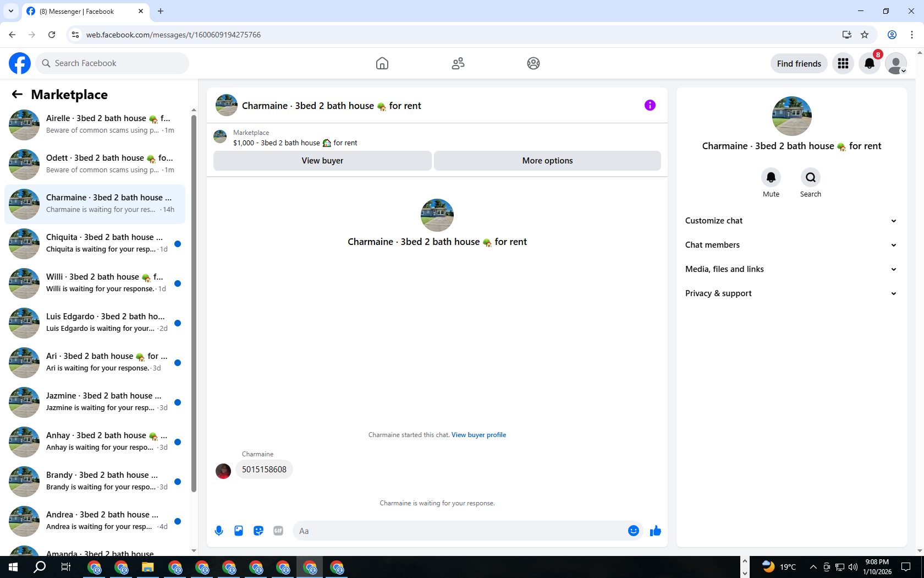Open Willi's conversation

[95, 283]
